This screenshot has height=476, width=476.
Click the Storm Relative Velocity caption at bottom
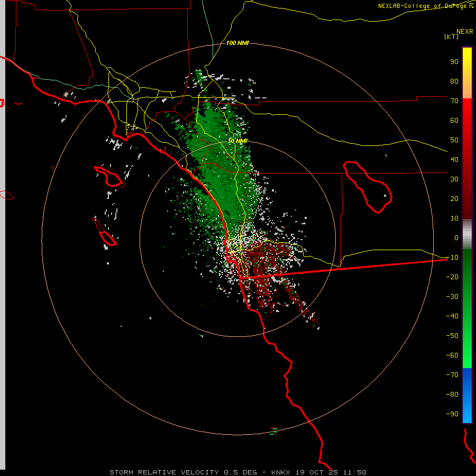tap(237, 472)
